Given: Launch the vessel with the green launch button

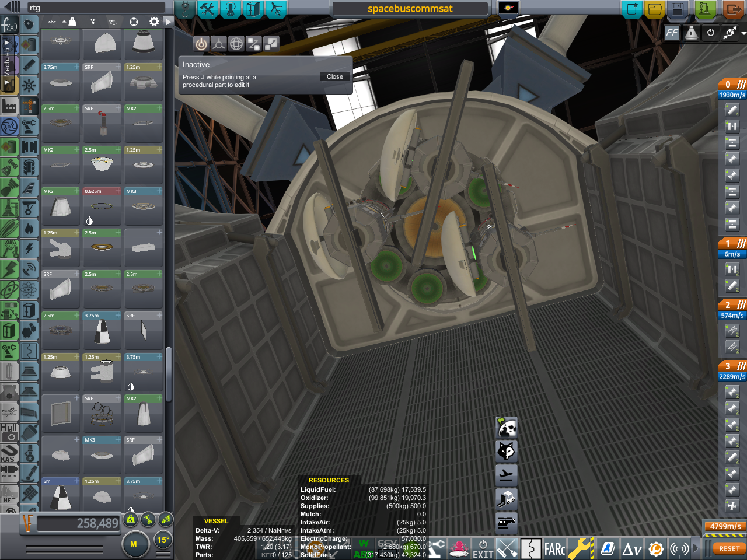Looking at the screenshot, I should pyautogui.click(x=704, y=9).
